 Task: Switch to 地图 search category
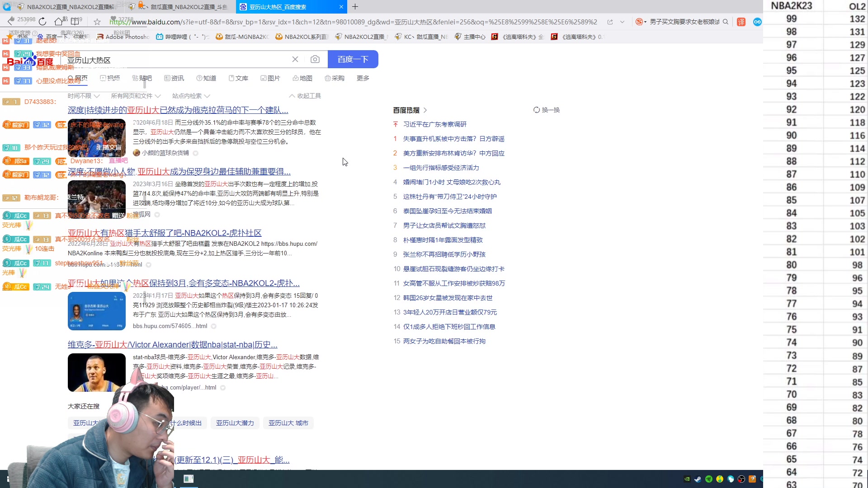pos(302,78)
